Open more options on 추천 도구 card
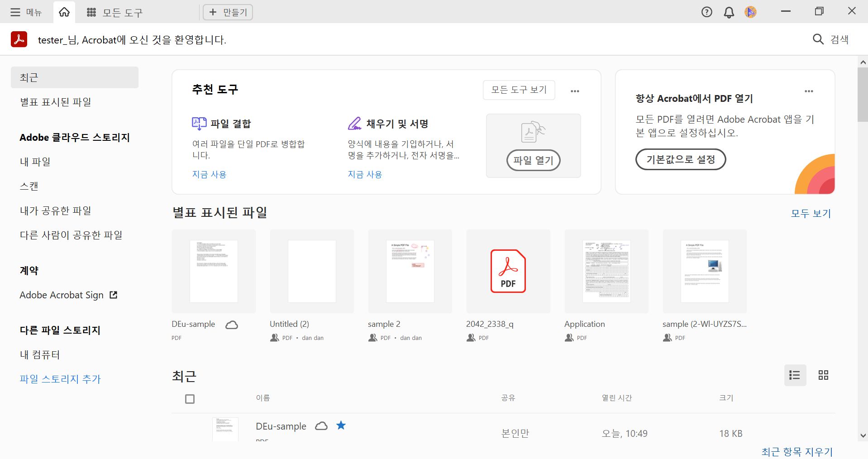The height and width of the screenshot is (459, 868). coord(575,91)
